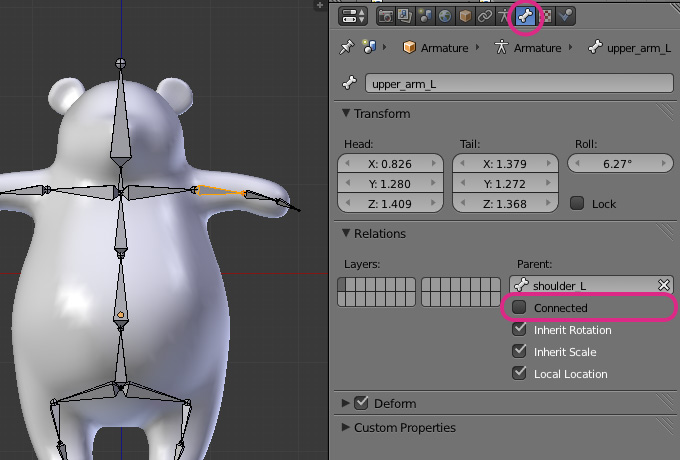Collapse the Transform panel
The image size is (680, 460).
pyautogui.click(x=346, y=113)
